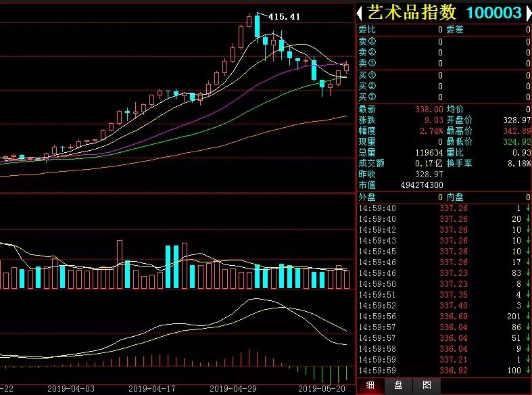Viewport: 532px width, 395px height.
Task: Click the 2019-04-17 date on time axis
Action: pos(152,388)
